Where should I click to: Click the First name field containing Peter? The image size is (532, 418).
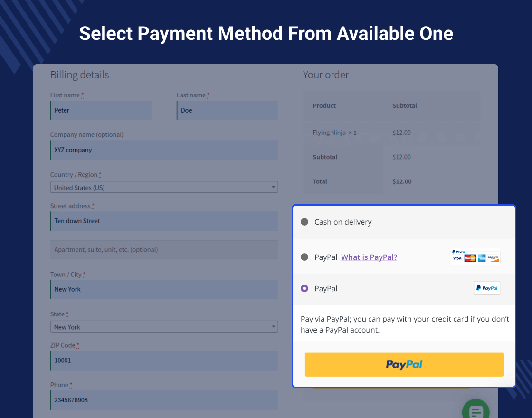(101, 110)
